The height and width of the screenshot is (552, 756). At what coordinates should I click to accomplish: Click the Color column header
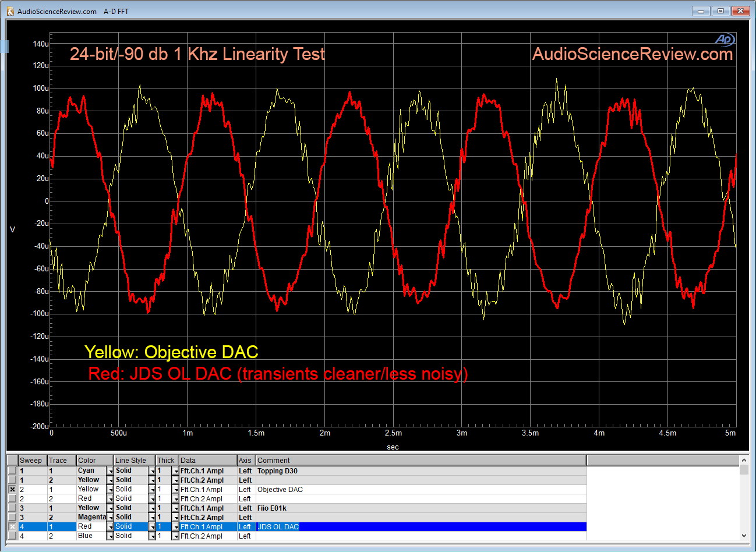[95, 460]
